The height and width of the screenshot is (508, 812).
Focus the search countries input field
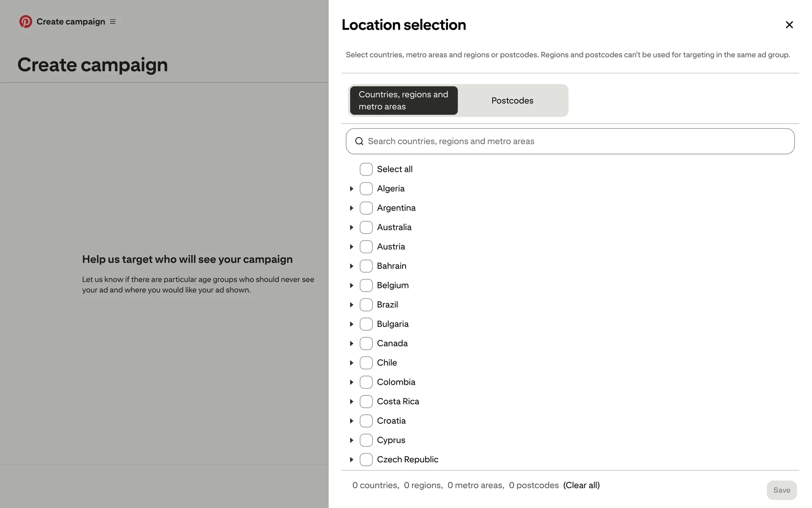coord(575,141)
